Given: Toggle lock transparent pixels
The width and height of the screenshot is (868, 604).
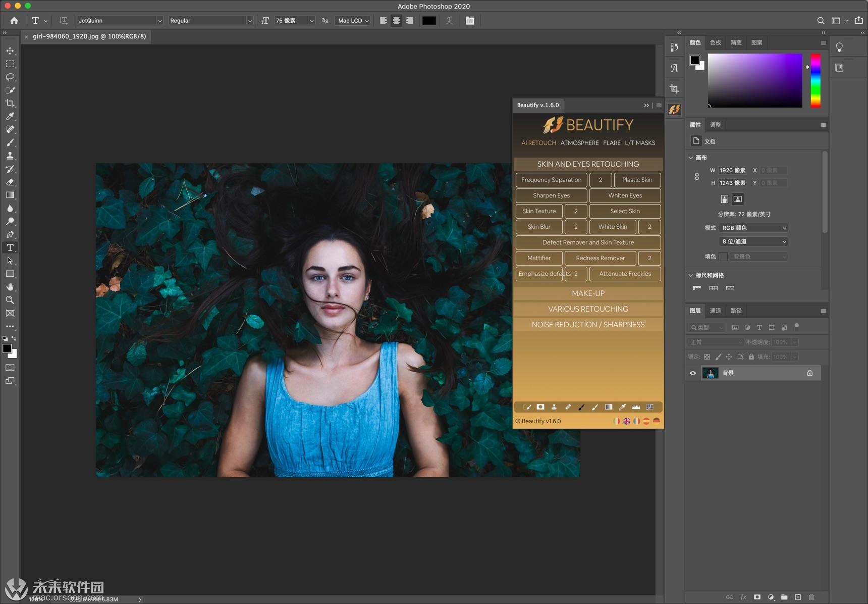Looking at the screenshot, I should (x=707, y=357).
